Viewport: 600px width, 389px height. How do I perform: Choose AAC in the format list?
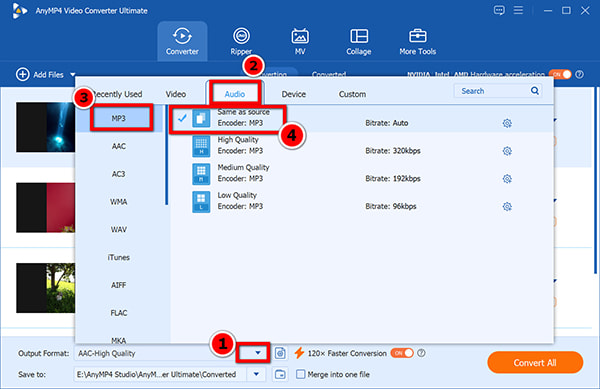(x=119, y=146)
